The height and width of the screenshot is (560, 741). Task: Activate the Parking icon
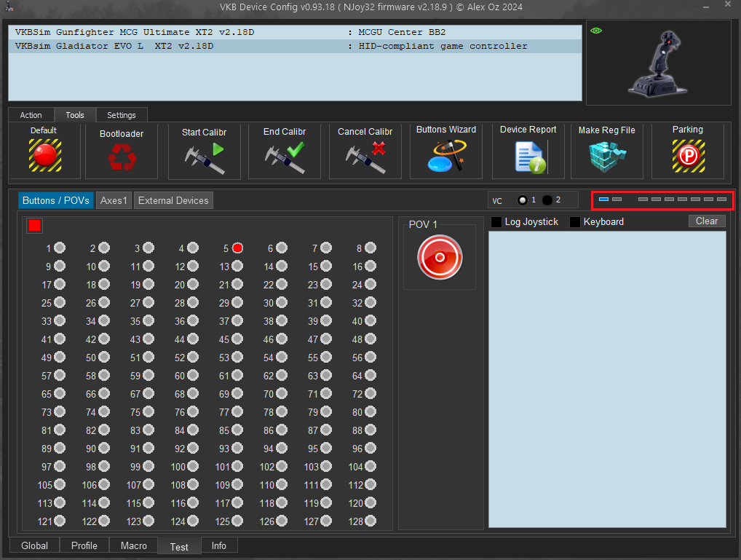tap(688, 156)
